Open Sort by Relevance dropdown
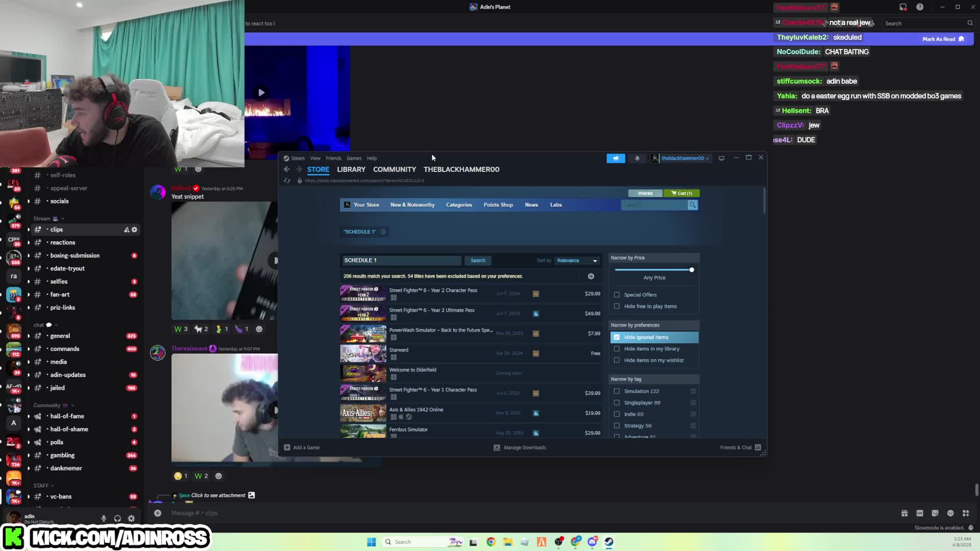The height and width of the screenshot is (551, 980). (577, 261)
